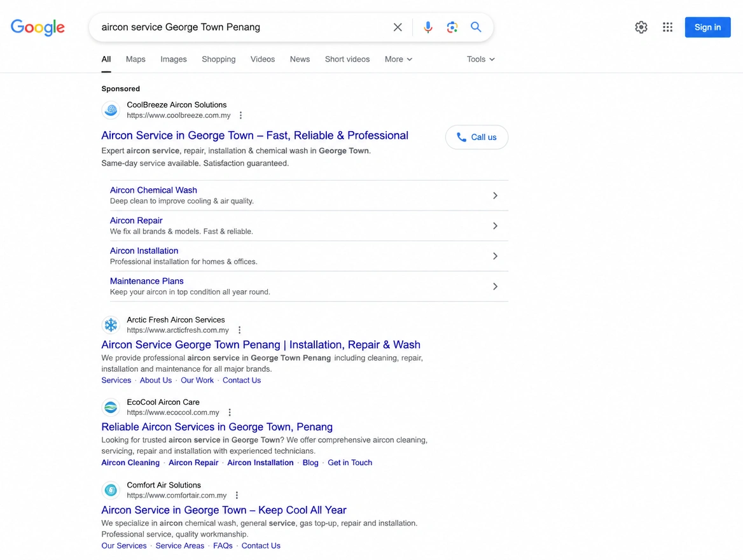Screen dimensions: 743x560
Task: Submit search with magnifying glass icon
Action: (476, 27)
